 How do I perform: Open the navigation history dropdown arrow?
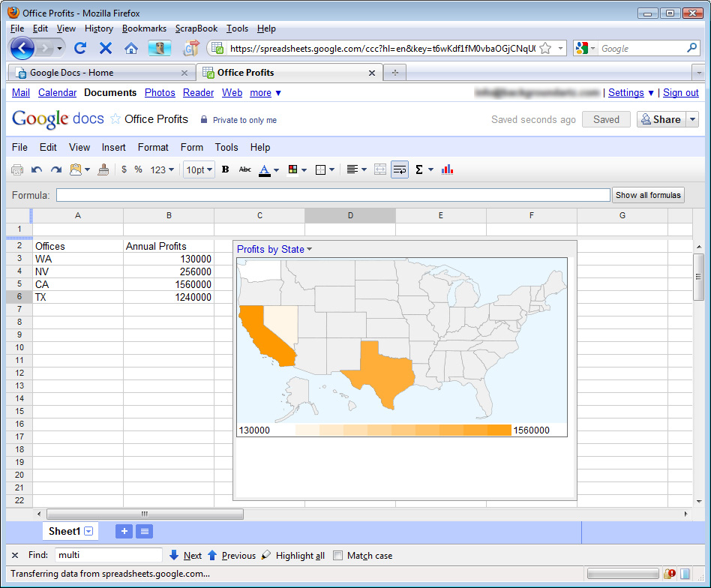click(x=59, y=48)
